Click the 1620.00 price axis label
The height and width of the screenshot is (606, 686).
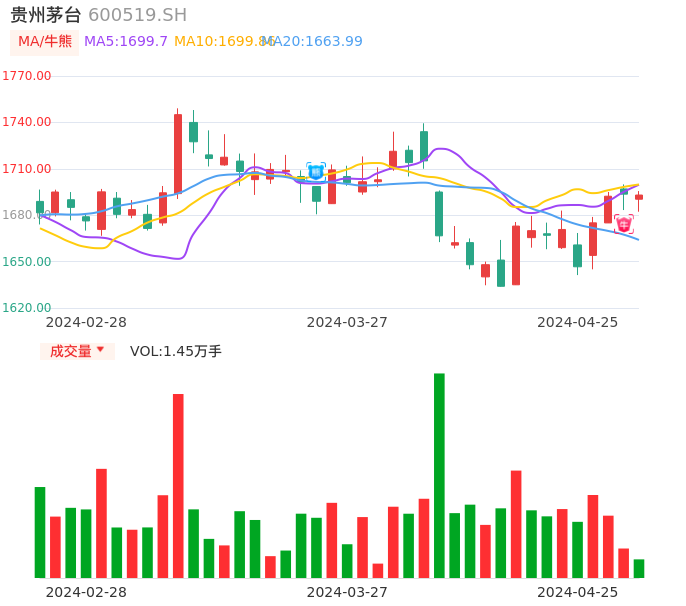[27, 308]
